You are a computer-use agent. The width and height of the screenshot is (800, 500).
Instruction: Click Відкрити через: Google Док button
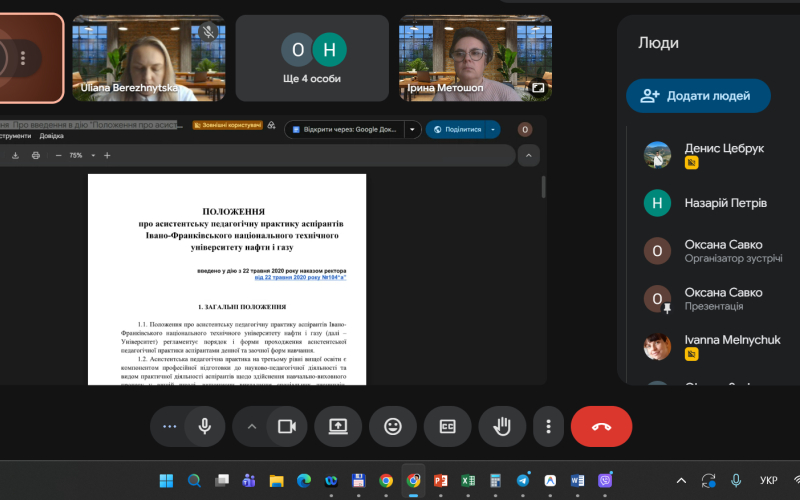pyautogui.click(x=344, y=130)
